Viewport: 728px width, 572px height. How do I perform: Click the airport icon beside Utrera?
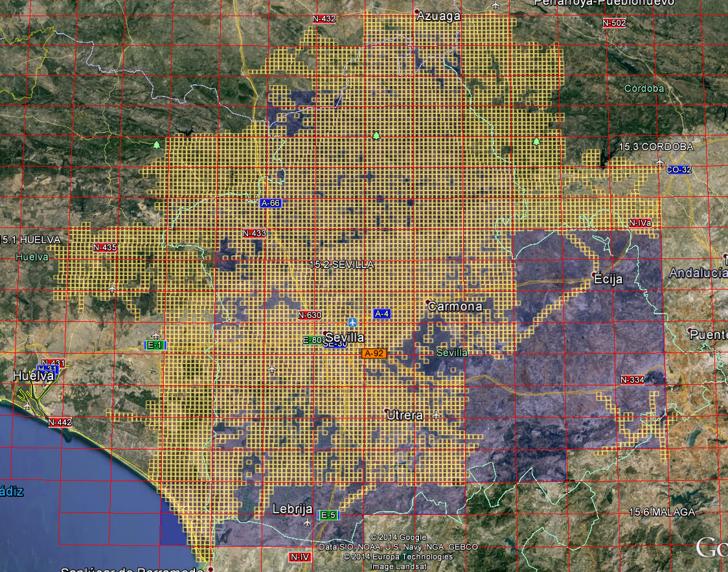(x=436, y=415)
